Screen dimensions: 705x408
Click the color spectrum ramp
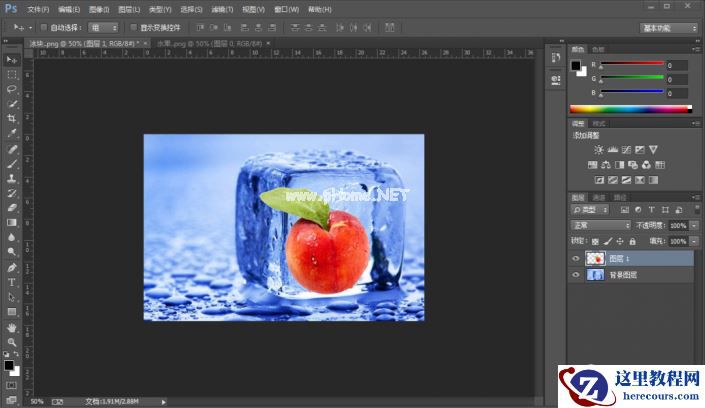631,109
